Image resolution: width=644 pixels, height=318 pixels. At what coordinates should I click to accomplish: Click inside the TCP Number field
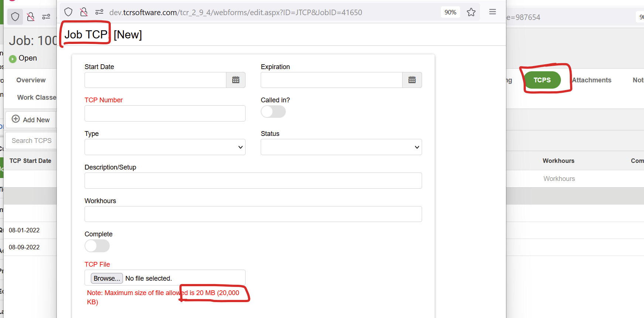point(165,113)
